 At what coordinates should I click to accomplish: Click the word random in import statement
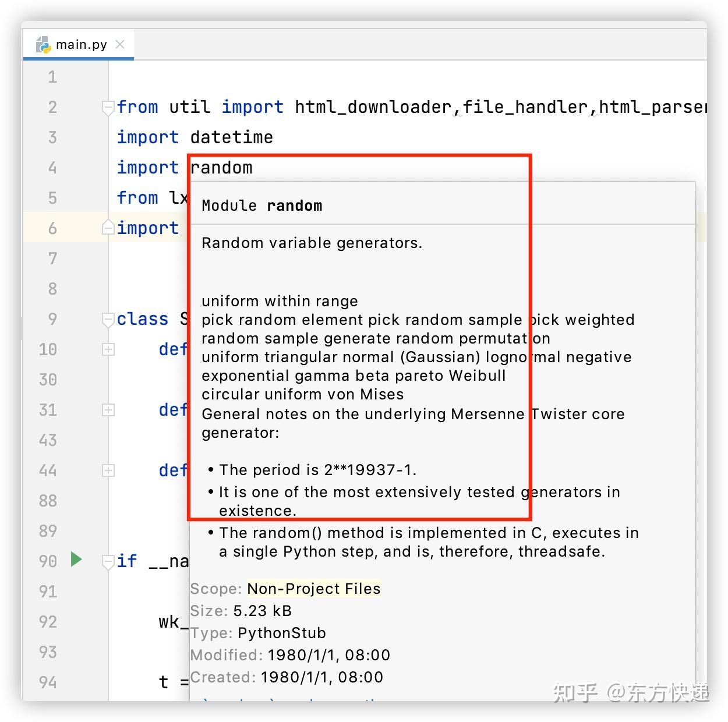point(221,168)
